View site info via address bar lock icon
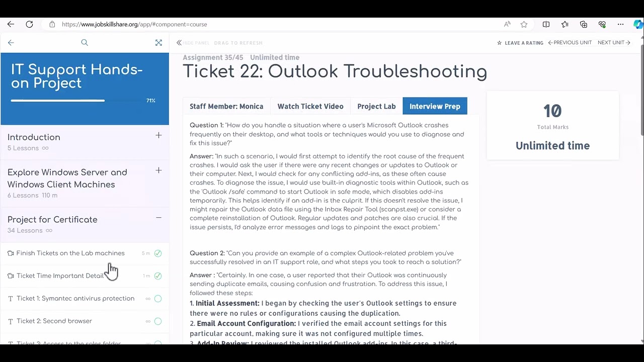This screenshot has height=362, width=644. coord(52,24)
